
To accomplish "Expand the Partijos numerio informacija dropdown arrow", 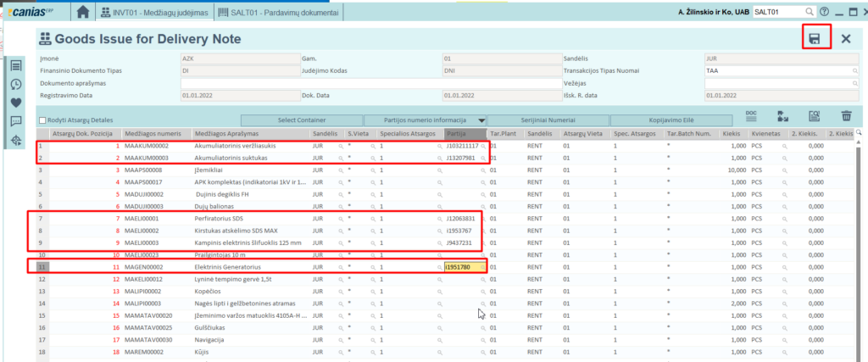I will pos(481,120).
